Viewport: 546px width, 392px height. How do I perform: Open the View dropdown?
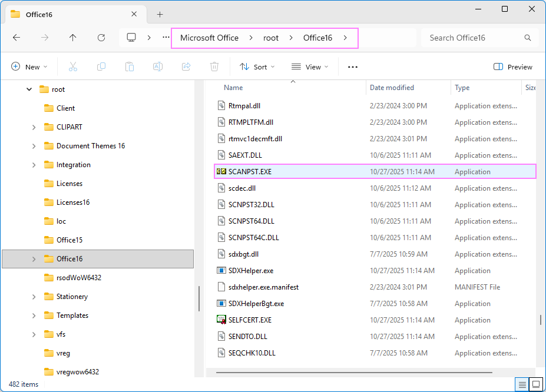pyautogui.click(x=309, y=67)
